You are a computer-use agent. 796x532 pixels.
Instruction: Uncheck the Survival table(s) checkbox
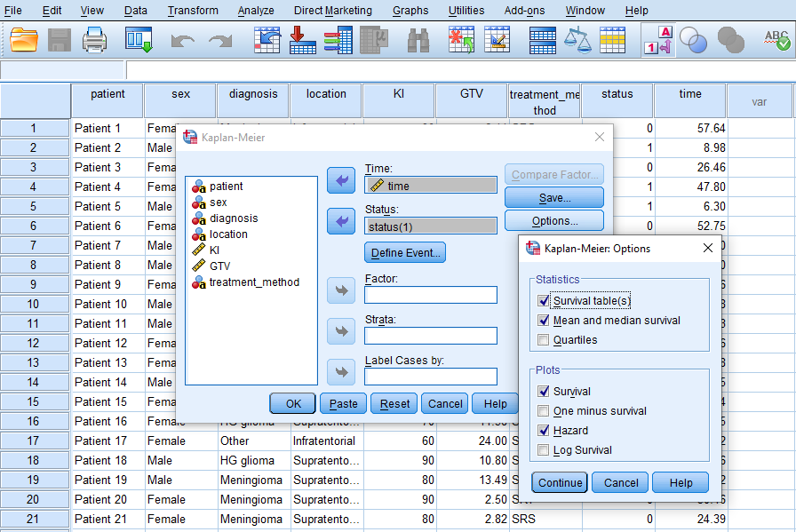coord(543,301)
